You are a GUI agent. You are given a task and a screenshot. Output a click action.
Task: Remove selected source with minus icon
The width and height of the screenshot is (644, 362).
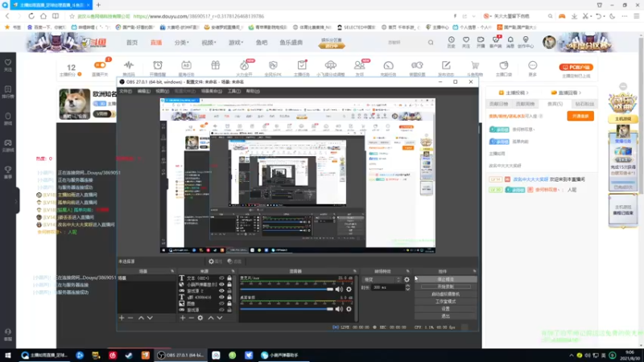[x=191, y=318]
